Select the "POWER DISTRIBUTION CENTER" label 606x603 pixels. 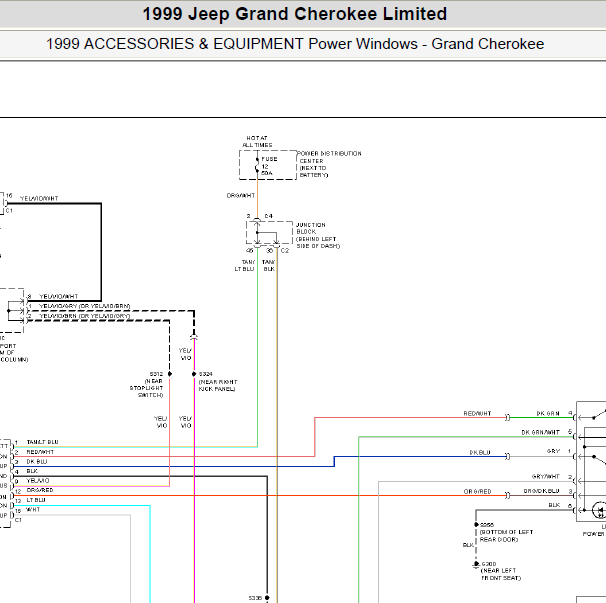click(x=329, y=157)
